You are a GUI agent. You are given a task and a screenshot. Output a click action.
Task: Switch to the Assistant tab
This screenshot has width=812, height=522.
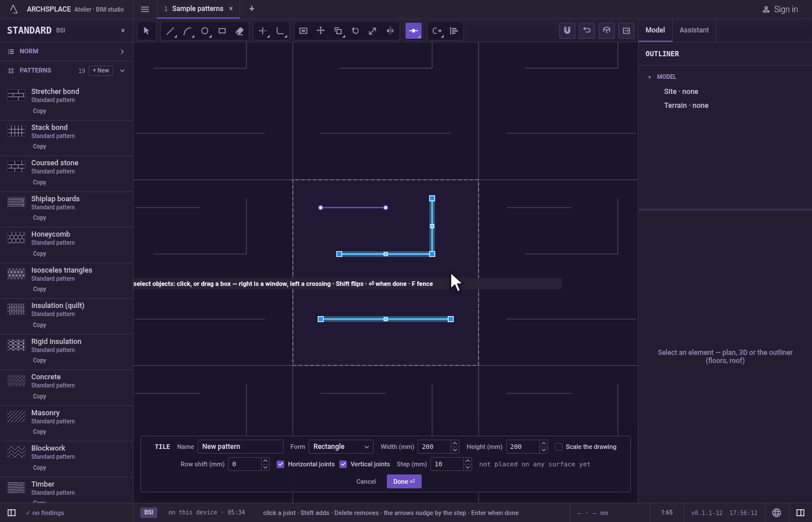click(x=694, y=30)
